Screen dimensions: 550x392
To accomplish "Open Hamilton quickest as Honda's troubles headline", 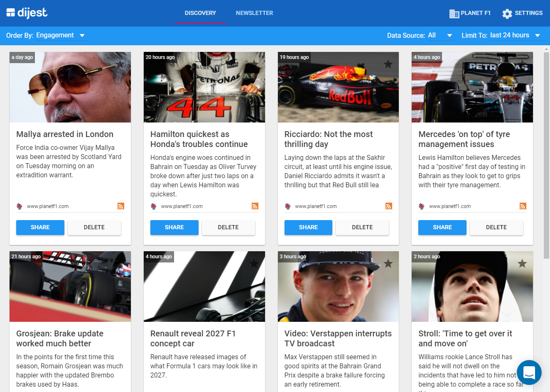I will pyautogui.click(x=199, y=139).
